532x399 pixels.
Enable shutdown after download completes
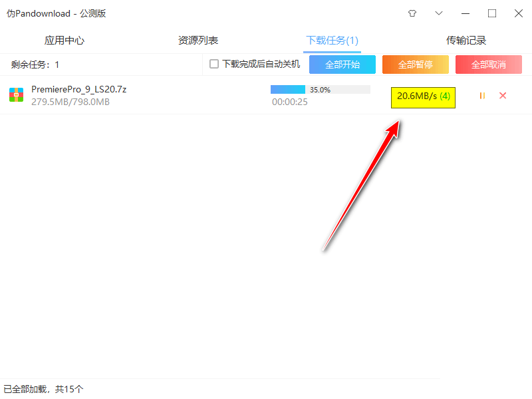click(x=215, y=65)
